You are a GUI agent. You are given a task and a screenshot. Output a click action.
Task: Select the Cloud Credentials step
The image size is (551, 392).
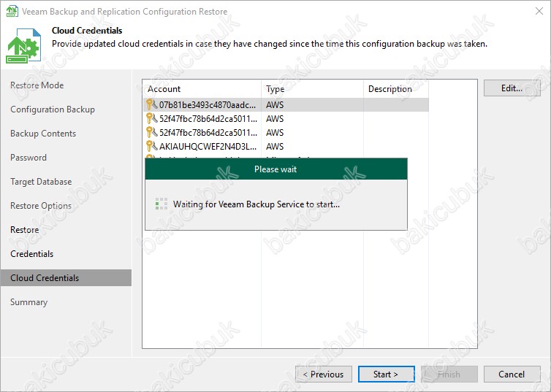66,278
